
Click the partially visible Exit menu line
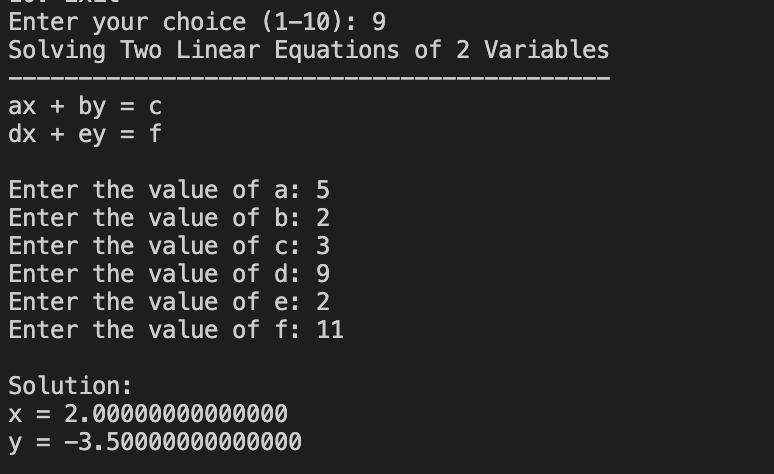coord(64,2)
